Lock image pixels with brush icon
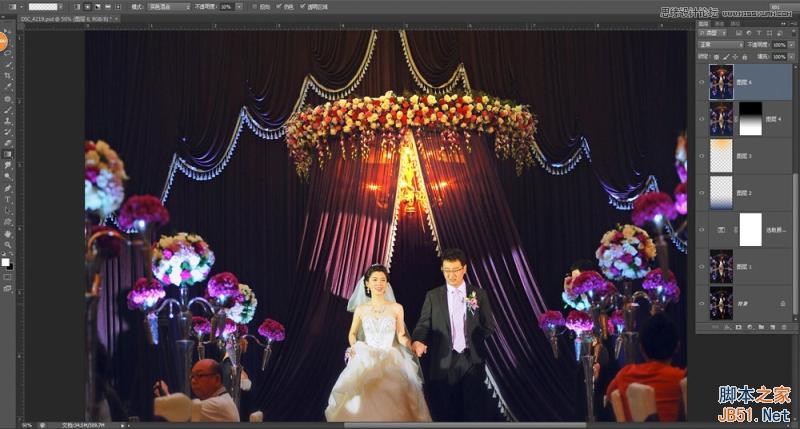Viewport: 800px width, 429px height. pyautogui.click(x=726, y=57)
